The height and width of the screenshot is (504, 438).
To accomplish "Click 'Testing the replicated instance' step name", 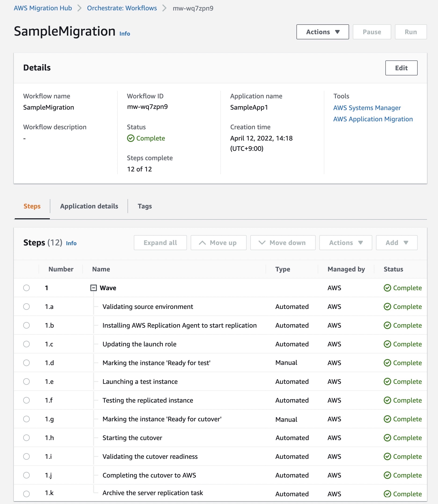I will (148, 400).
